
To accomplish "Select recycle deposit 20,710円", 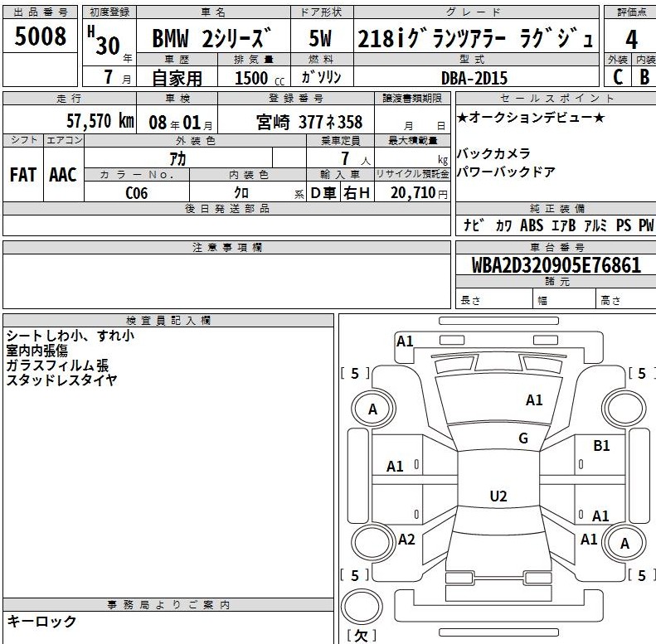I will pos(419,193).
